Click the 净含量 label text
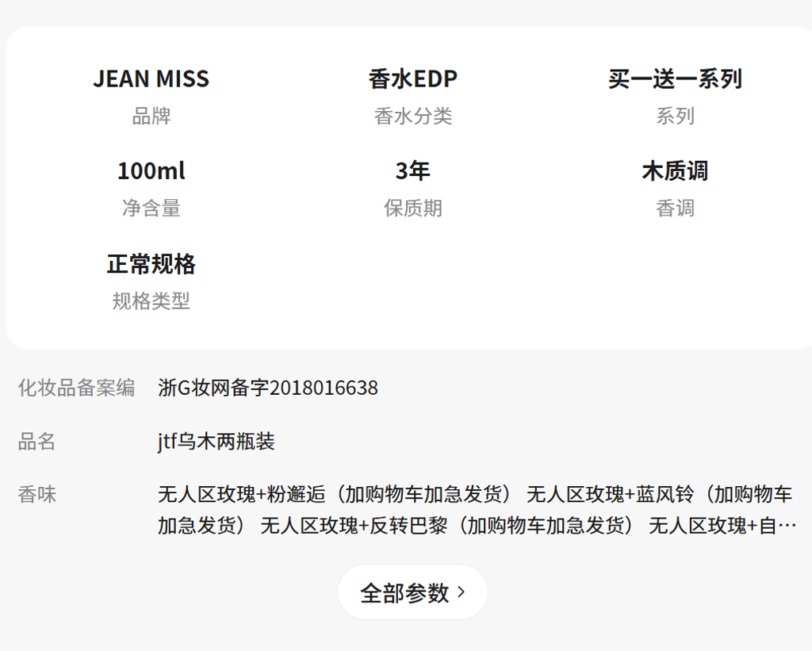812x651 pixels. click(x=151, y=209)
